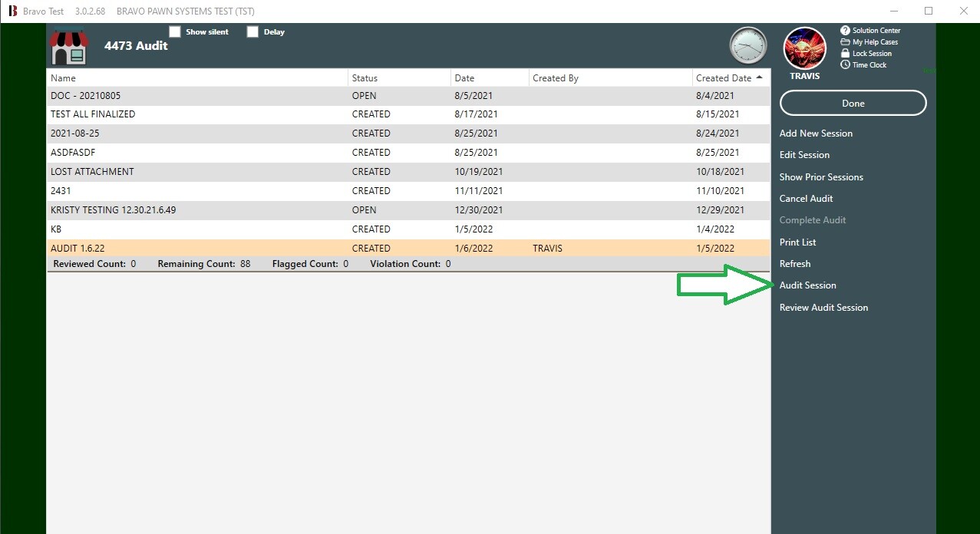
Task: Choose Print List
Action: (x=797, y=242)
